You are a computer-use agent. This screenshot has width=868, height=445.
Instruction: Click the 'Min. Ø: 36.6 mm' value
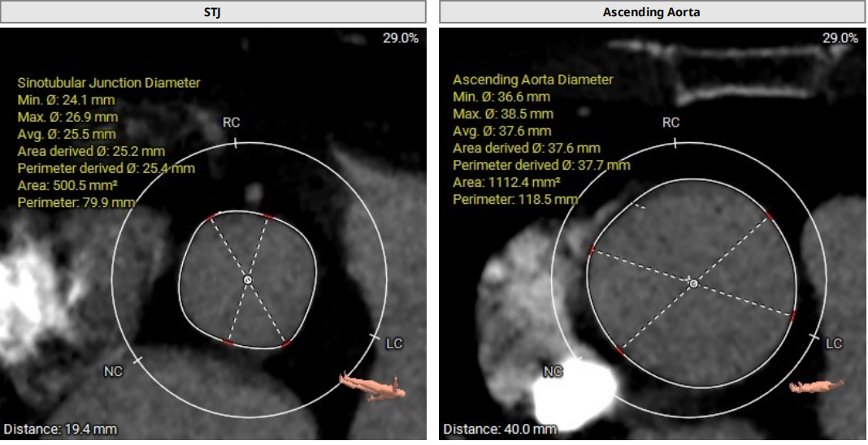pyautogui.click(x=501, y=97)
